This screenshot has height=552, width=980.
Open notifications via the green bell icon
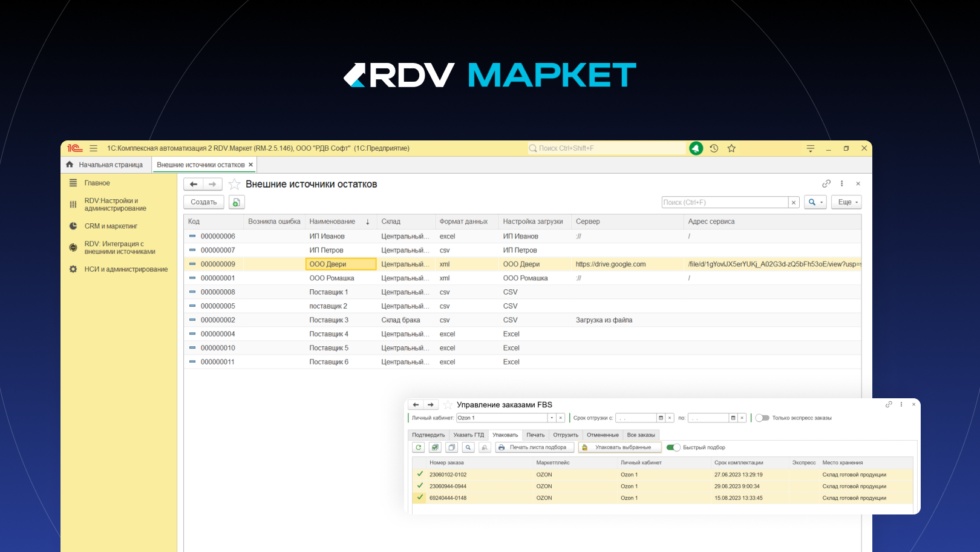[696, 148]
